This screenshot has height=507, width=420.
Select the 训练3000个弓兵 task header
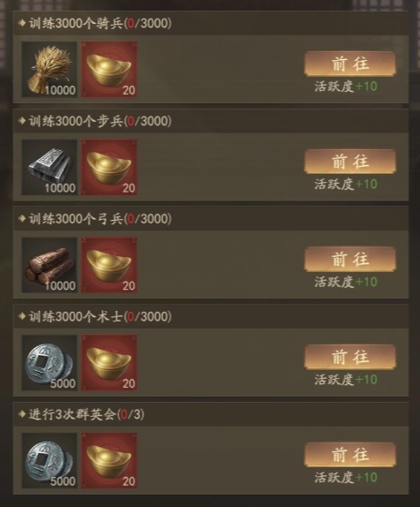[211, 219]
